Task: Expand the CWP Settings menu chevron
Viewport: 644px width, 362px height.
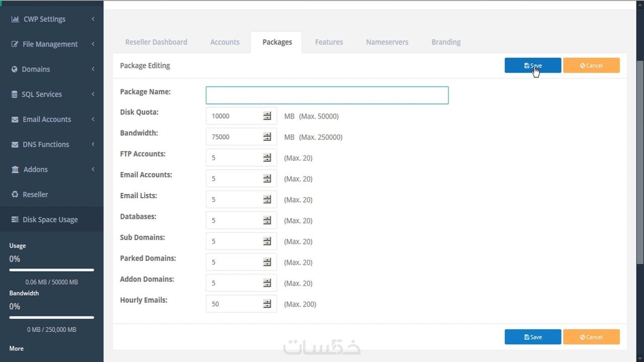Action: [93, 19]
